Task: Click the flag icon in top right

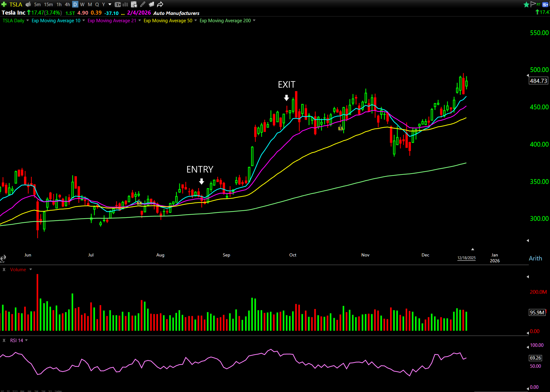Action: 533,4
